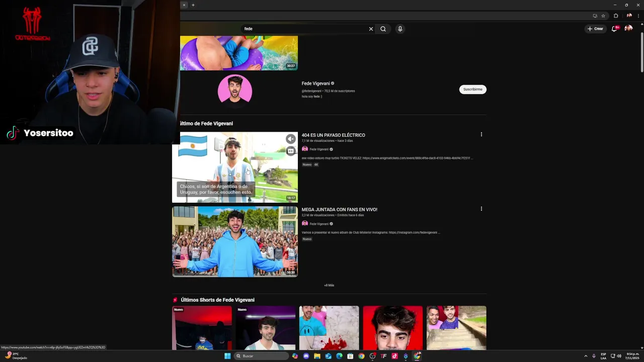This screenshot has height=362, width=644.
Task: Open Microsoft Store from the taskbar
Action: point(350,356)
